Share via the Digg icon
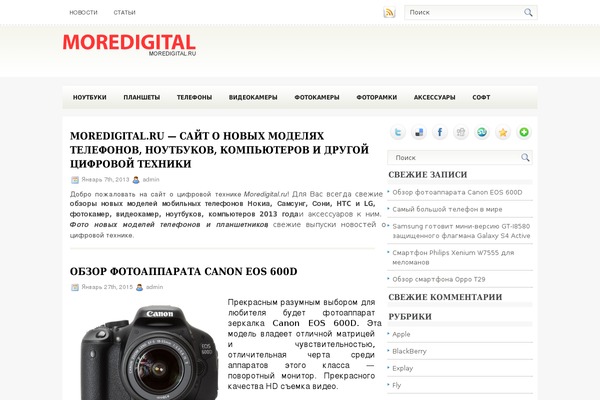Viewport: 600px width, 400px height. point(461,132)
